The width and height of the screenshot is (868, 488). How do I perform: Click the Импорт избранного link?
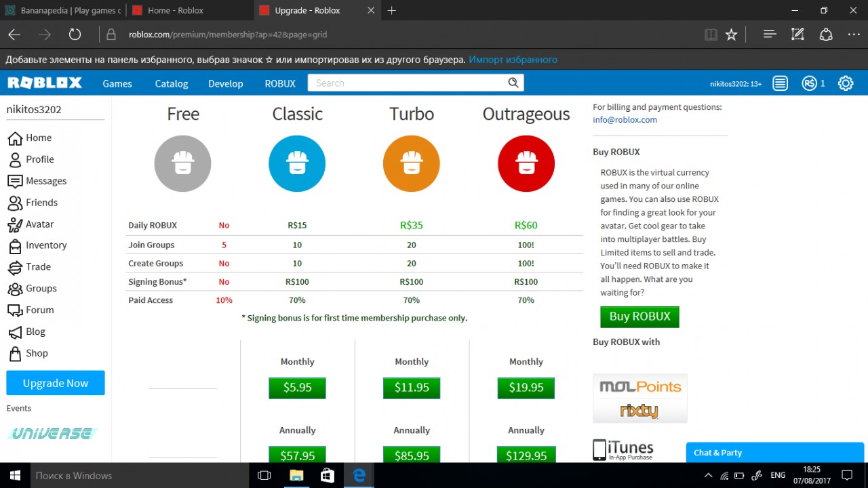[513, 60]
